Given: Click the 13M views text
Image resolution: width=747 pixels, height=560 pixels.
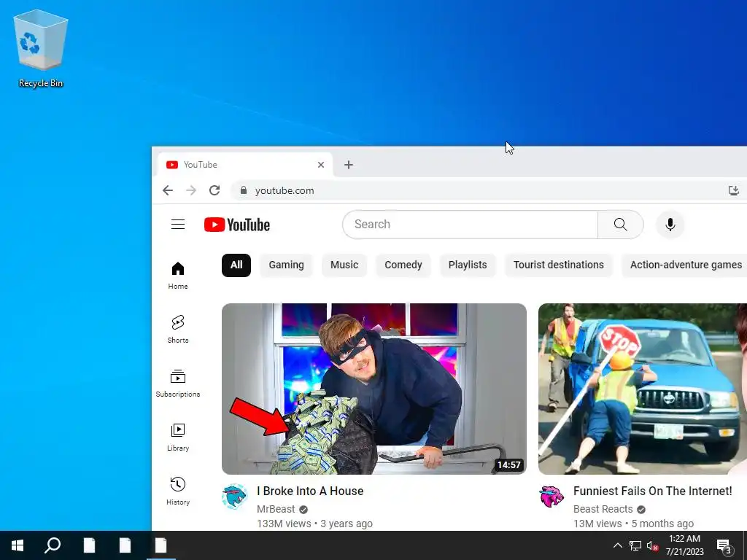Looking at the screenshot, I should pyautogui.click(x=597, y=524).
